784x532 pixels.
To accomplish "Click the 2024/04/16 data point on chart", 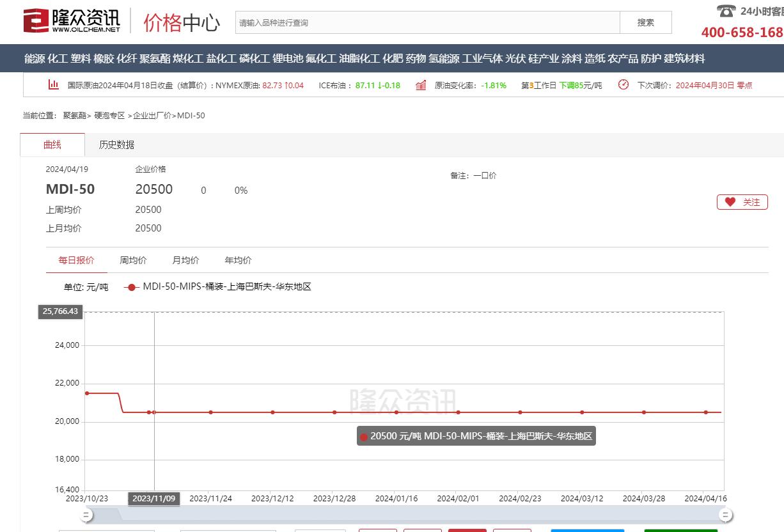I will point(706,412).
